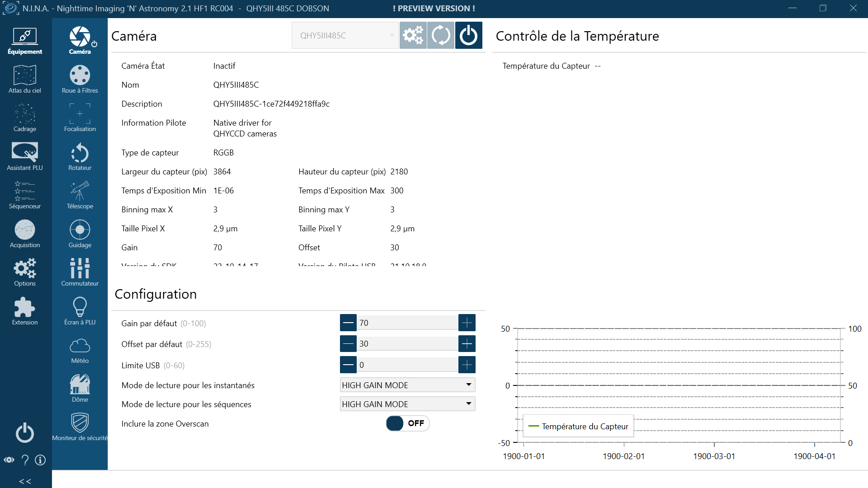Open camera driver settings gears button
This screenshot has width=868, height=488.
(413, 35)
